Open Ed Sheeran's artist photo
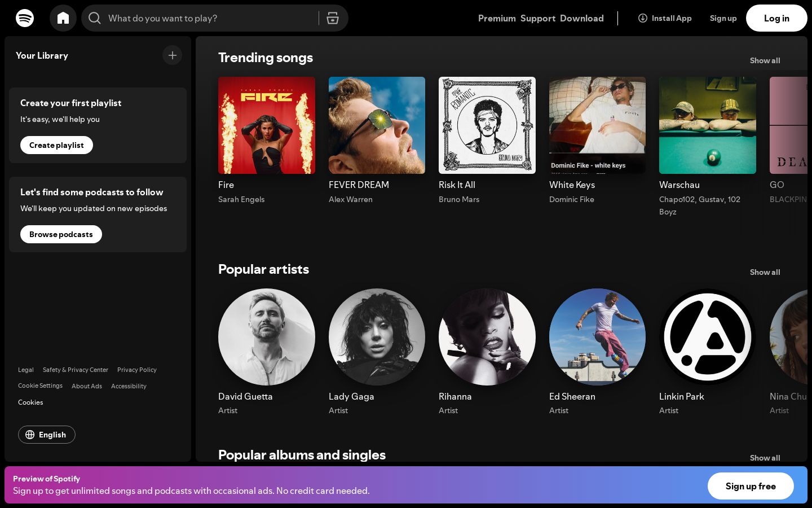This screenshot has height=508, width=812. click(x=597, y=337)
